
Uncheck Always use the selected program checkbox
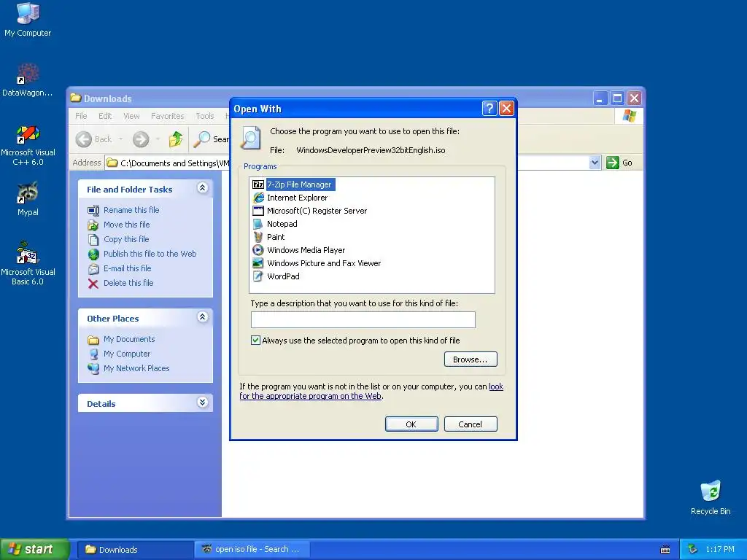256,340
